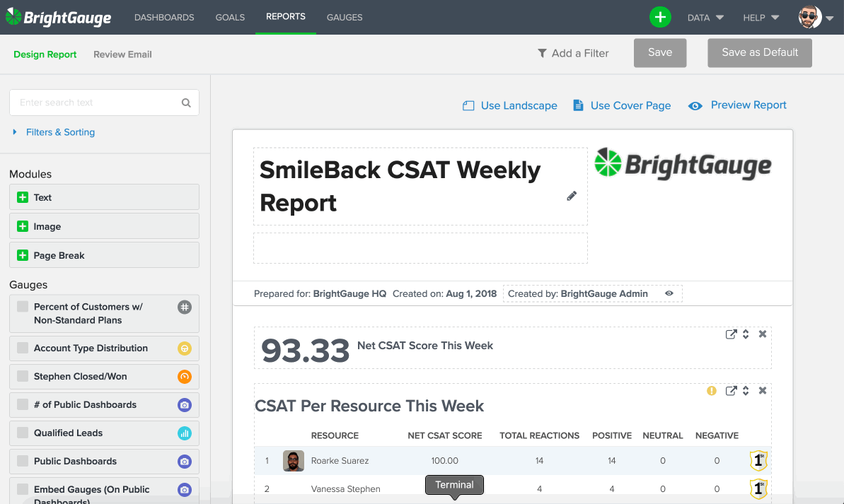This screenshot has height=504, width=844.
Task: Sort by NET CSAT SCORE column header
Action: point(444,435)
